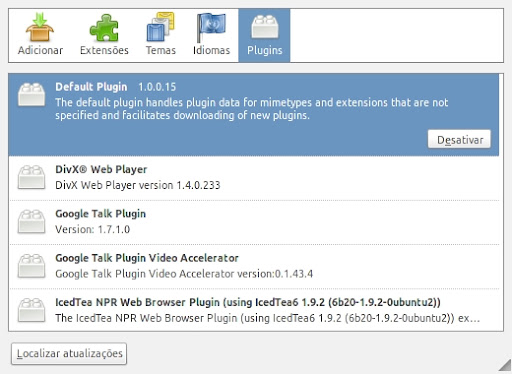The width and height of the screenshot is (512, 374).
Task: Click the DivX Web Player brick icon
Action: tap(31, 177)
